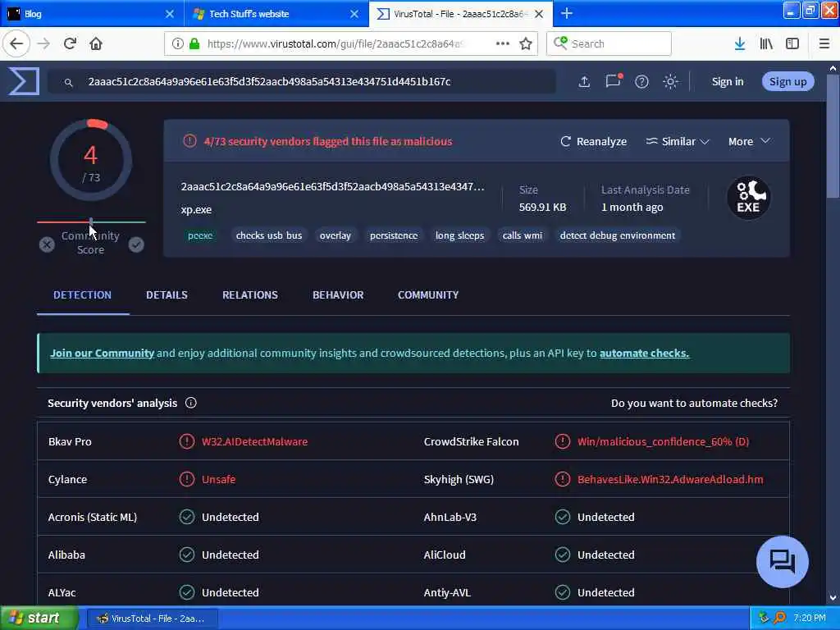Click the browser address bar URL
Image resolution: width=840 pixels, height=630 pixels.
[x=336, y=43]
